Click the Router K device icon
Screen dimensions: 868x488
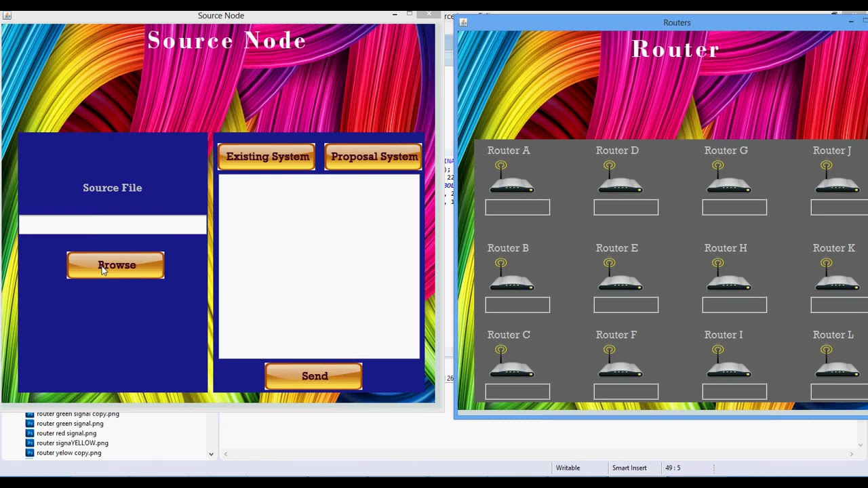pyautogui.click(x=837, y=275)
